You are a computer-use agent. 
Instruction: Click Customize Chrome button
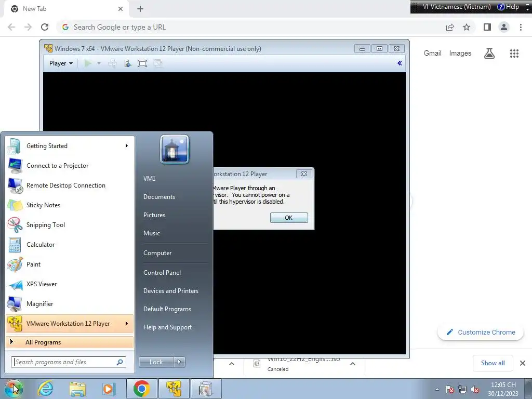(481, 332)
